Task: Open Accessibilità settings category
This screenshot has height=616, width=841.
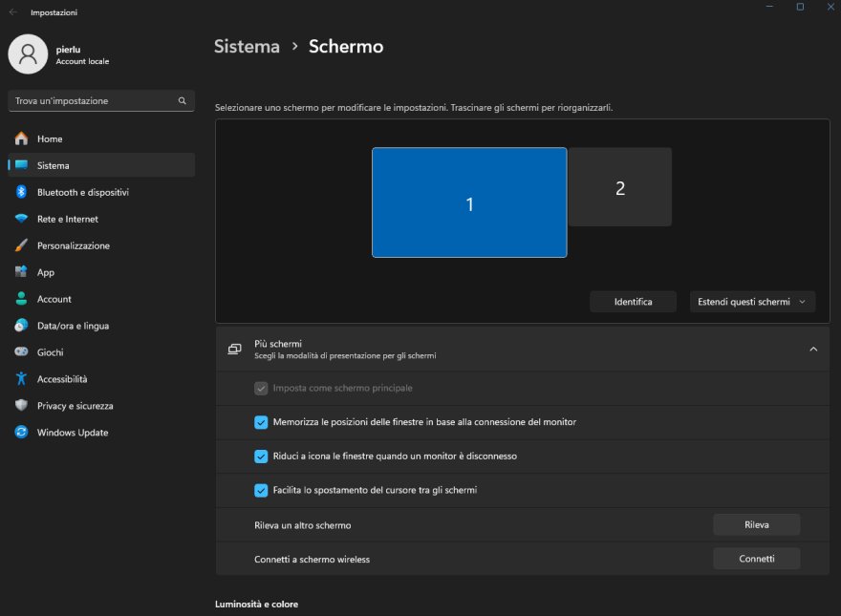Action: [x=101, y=378]
